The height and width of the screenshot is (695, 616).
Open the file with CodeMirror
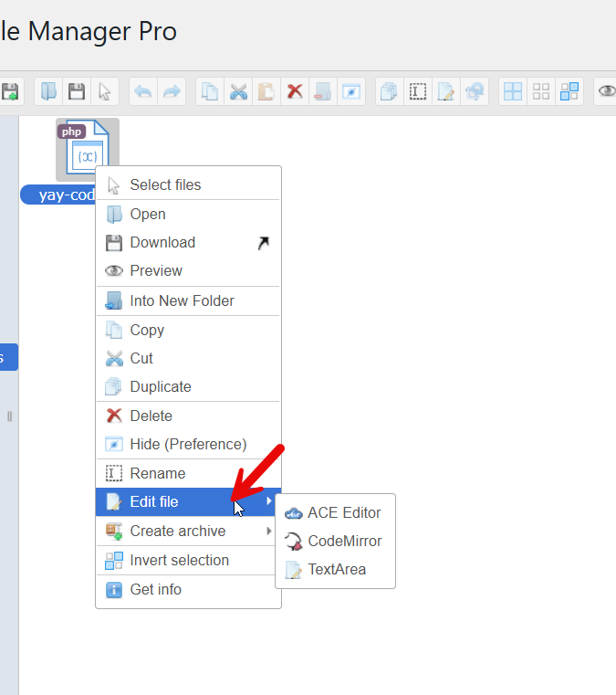(x=335, y=542)
